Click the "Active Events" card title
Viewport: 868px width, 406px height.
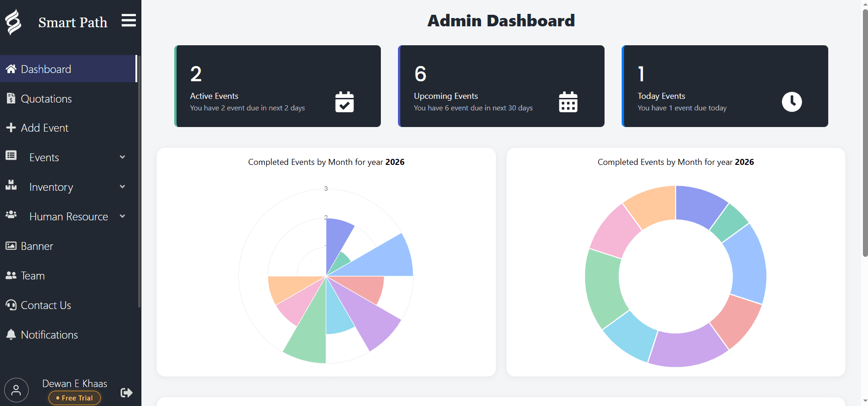(x=214, y=96)
